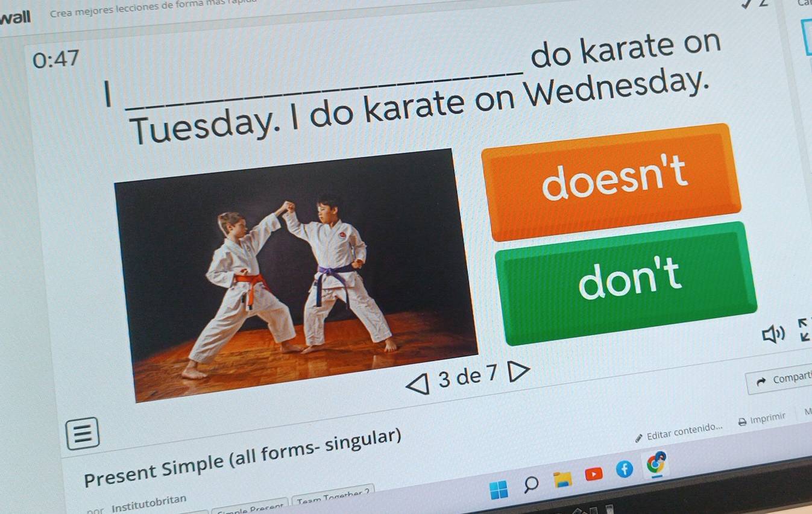Open the Windows Start menu
Viewport: 812px width, 514px height.
point(499,490)
